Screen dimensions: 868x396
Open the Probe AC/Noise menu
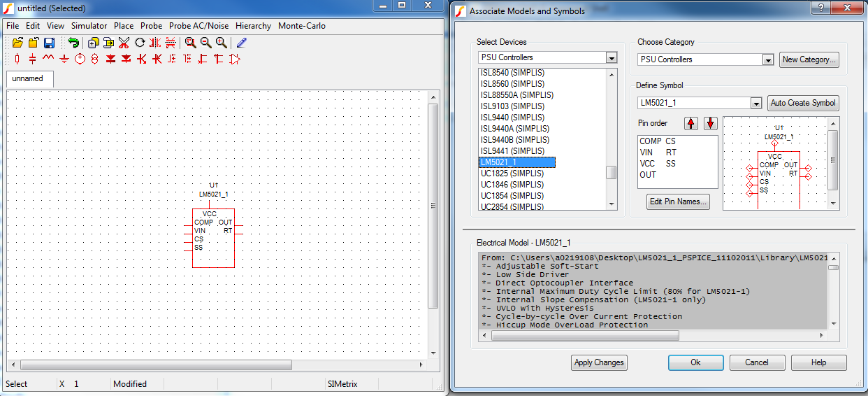coord(198,26)
